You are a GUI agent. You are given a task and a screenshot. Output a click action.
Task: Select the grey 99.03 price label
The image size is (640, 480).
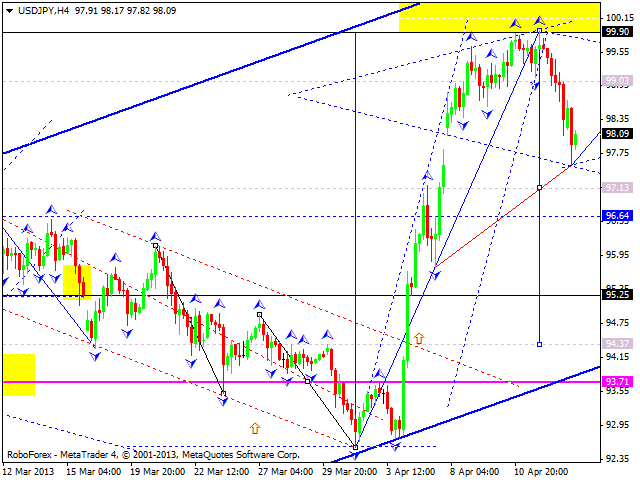(x=617, y=81)
